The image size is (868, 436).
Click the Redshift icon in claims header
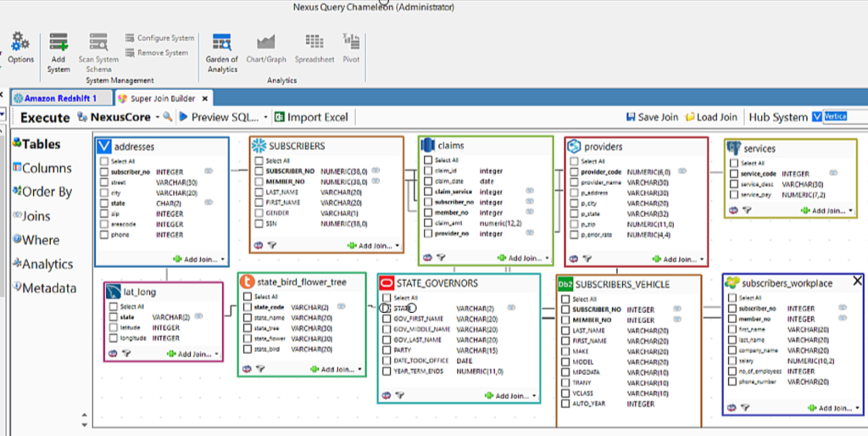[x=427, y=146]
